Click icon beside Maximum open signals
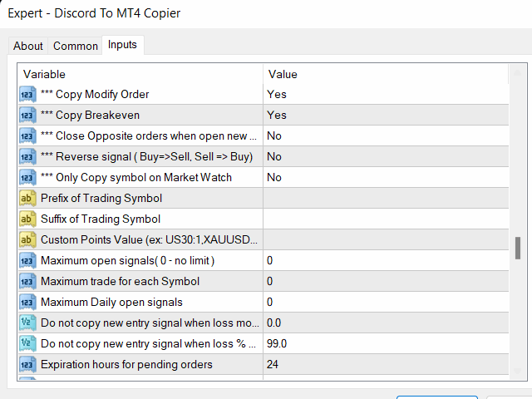 pos(27,260)
